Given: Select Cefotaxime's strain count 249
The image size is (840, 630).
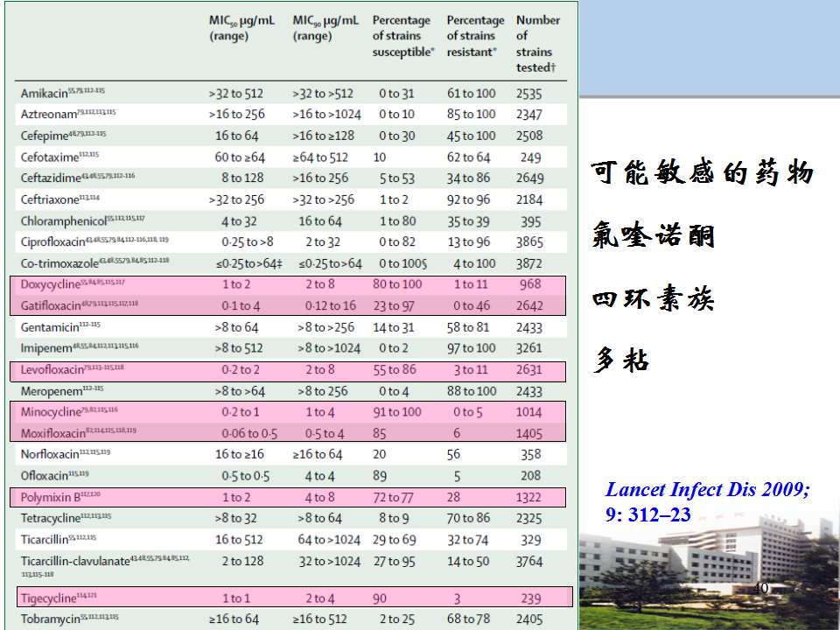Looking at the screenshot, I should (x=531, y=157).
